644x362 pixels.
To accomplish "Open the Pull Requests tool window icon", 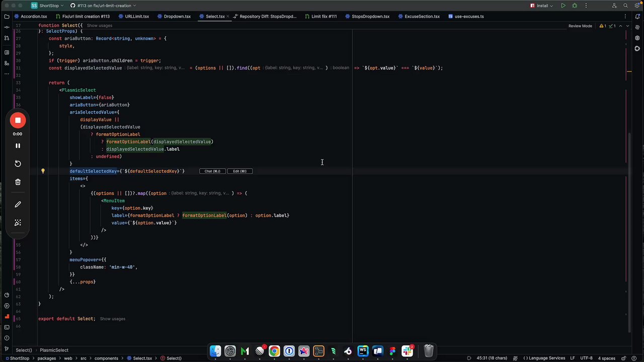I will click(x=7, y=38).
